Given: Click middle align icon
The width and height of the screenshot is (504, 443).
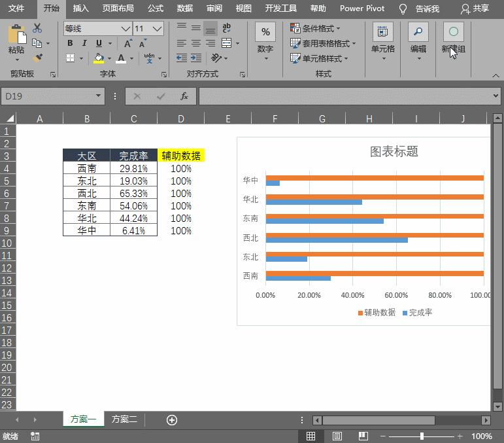Looking at the screenshot, I should 195,28.
